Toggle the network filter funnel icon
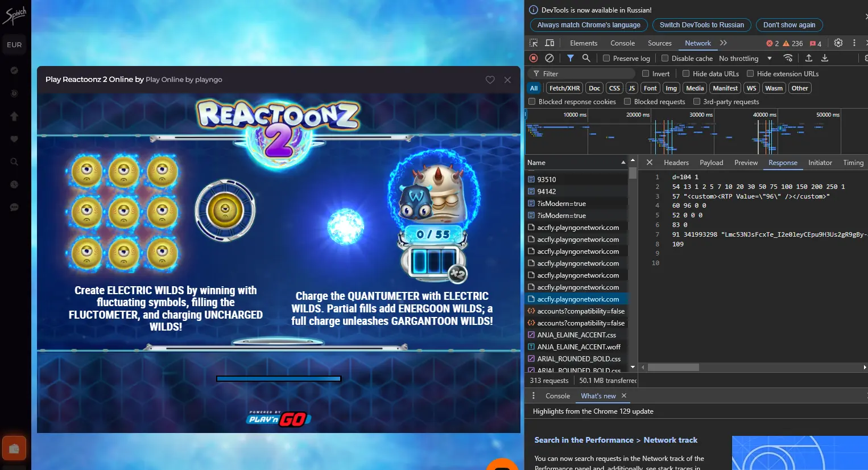Image resolution: width=868 pixels, height=470 pixels. [571, 58]
